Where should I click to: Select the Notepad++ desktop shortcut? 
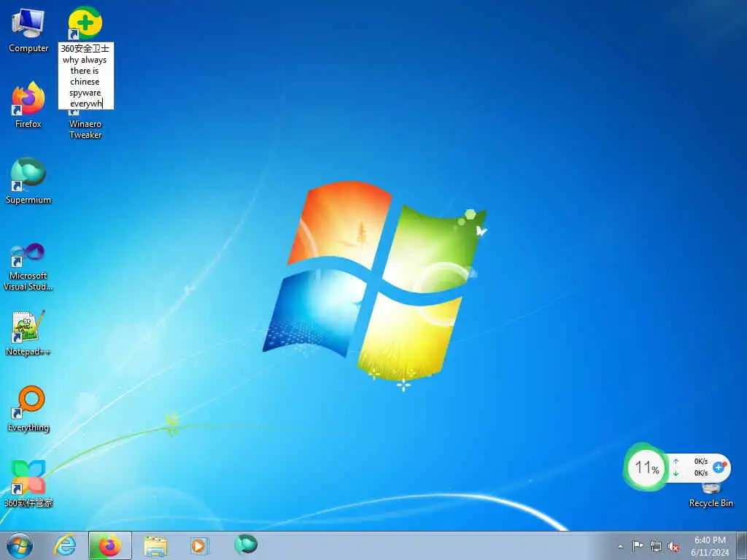(x=28, y=332)
